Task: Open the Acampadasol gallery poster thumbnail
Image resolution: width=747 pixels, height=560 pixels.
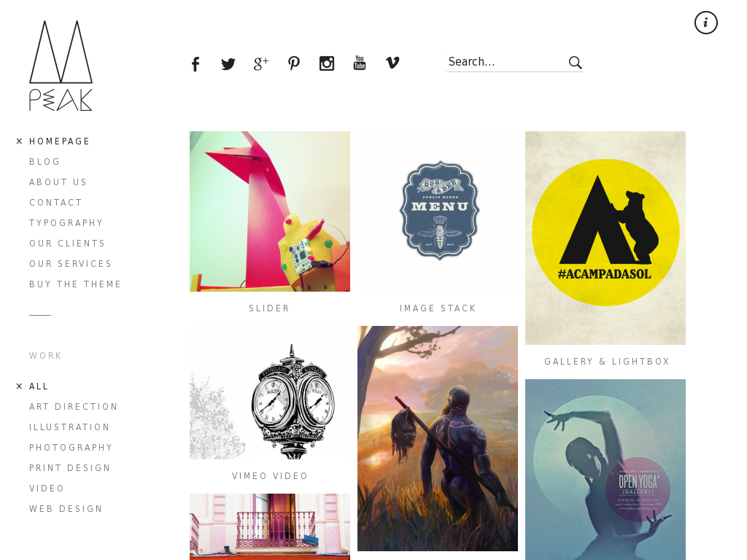Action: pyautogui.click(x=605, y=238)
